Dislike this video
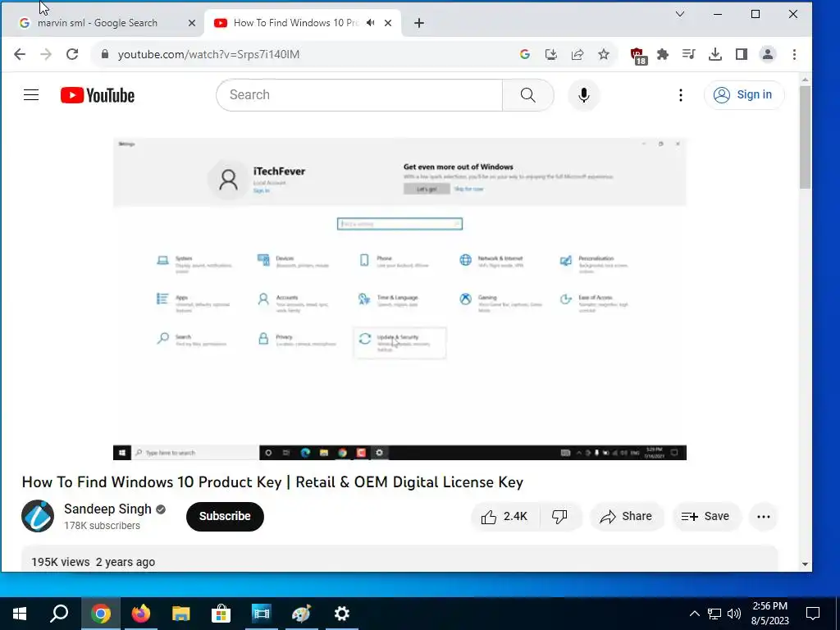Viewport: 840px width, 630px height. 559,517
